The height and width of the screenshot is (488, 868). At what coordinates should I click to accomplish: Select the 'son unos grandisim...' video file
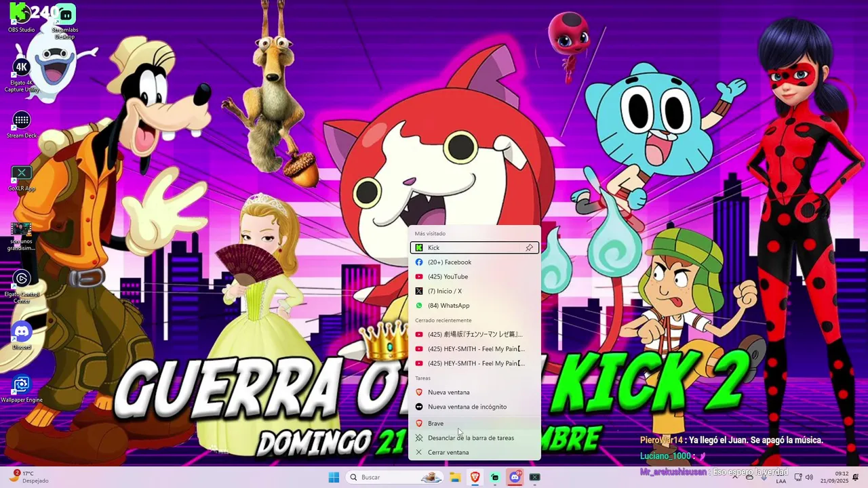point(22,236)
